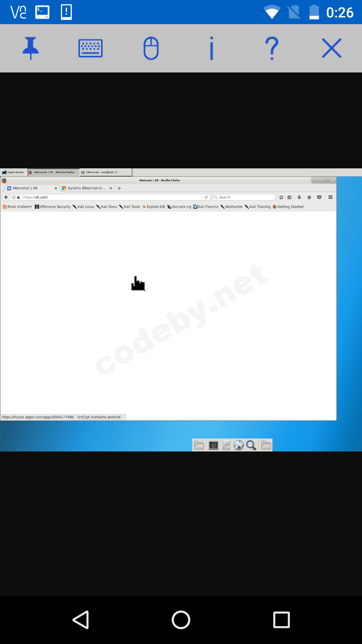Open file manager drawer icon in dock
362x644 pixels.
point(226,445)
